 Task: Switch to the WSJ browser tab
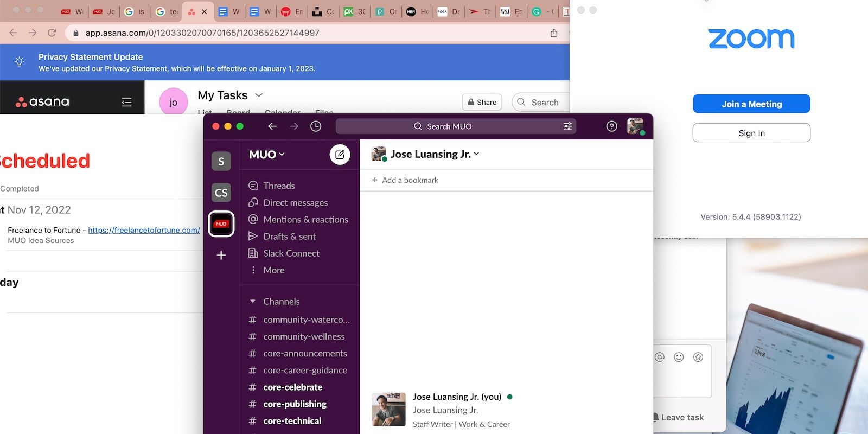coord(512,11)
